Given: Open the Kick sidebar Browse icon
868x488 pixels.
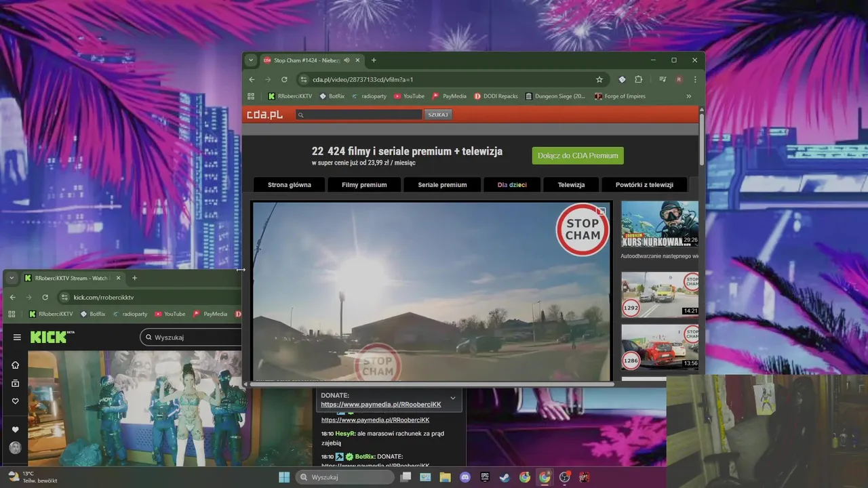Looking at the screenshot, I should click(x=15, y=383).
